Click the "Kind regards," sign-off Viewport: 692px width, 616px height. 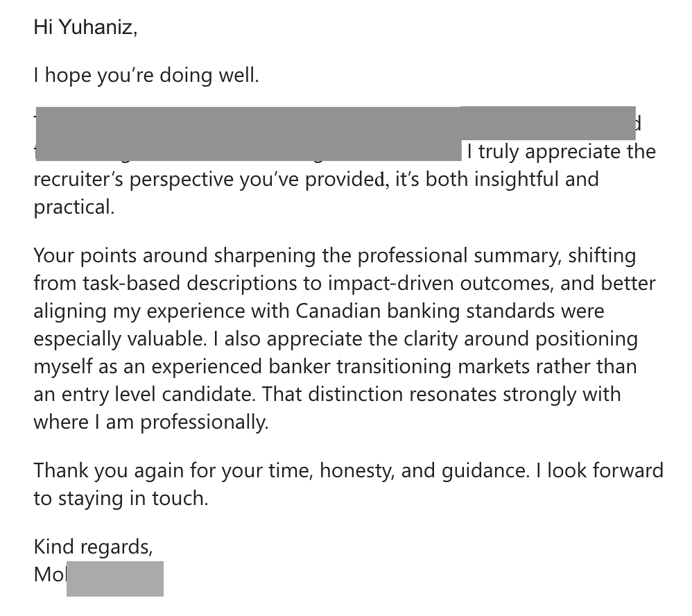point(93,547)
